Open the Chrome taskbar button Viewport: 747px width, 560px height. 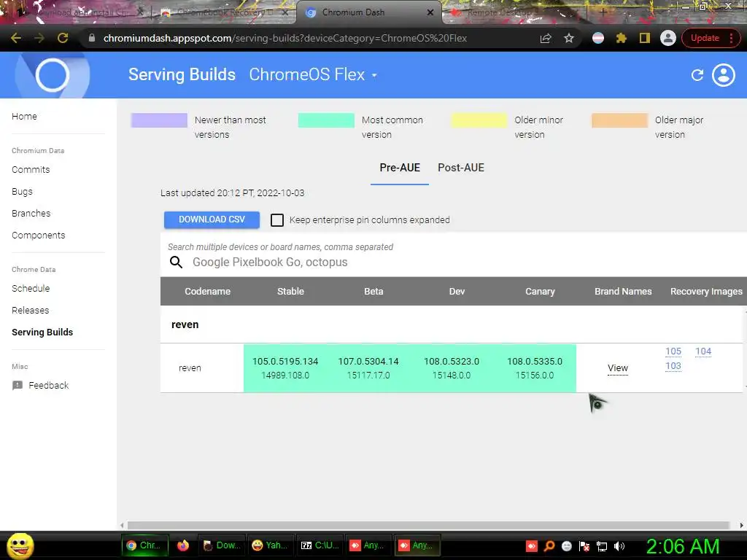coord(145,545)
